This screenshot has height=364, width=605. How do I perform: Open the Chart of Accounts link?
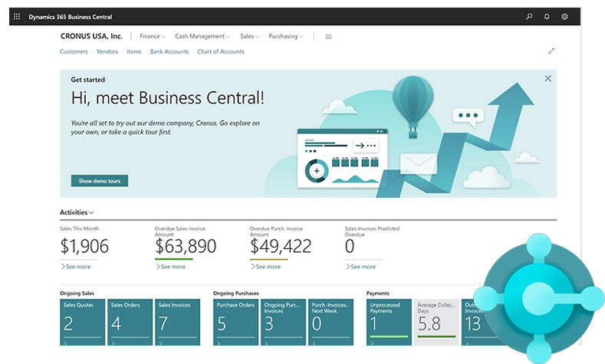(x=221, y=51)
